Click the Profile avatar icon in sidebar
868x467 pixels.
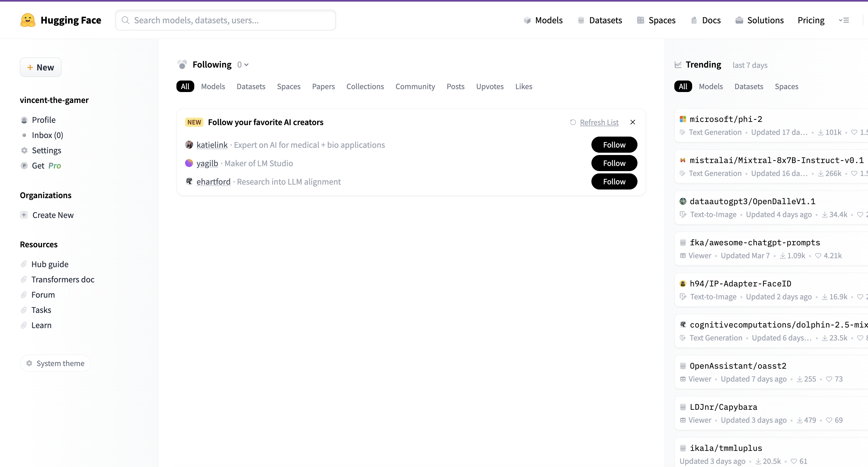[24, 120]
